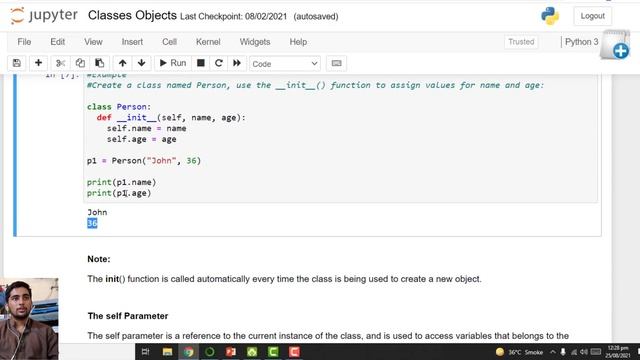Open the Edit menu

(x=58, y=42)
